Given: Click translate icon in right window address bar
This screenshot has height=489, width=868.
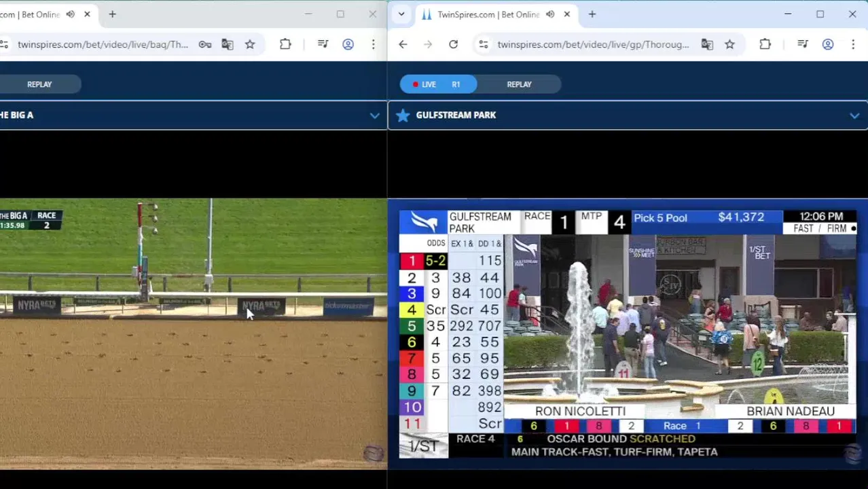Looking at the screenshot, I should (707, 45).
